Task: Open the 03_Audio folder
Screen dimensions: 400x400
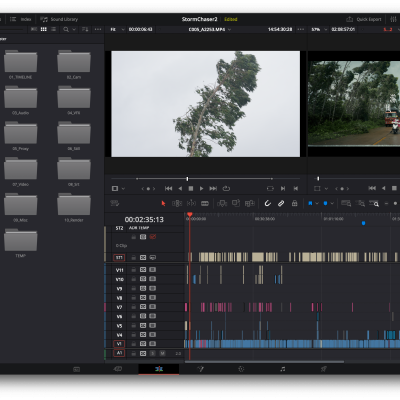Action: click(21, 97)
